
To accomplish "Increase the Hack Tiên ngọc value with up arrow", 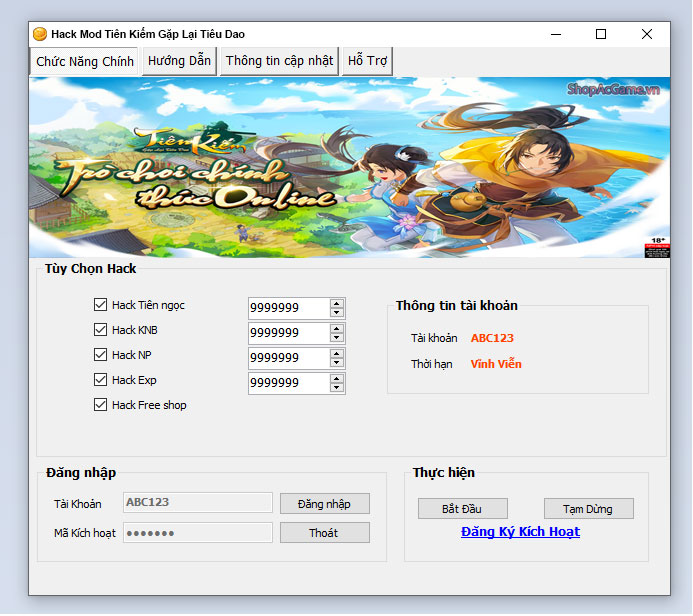I will 337,304.
